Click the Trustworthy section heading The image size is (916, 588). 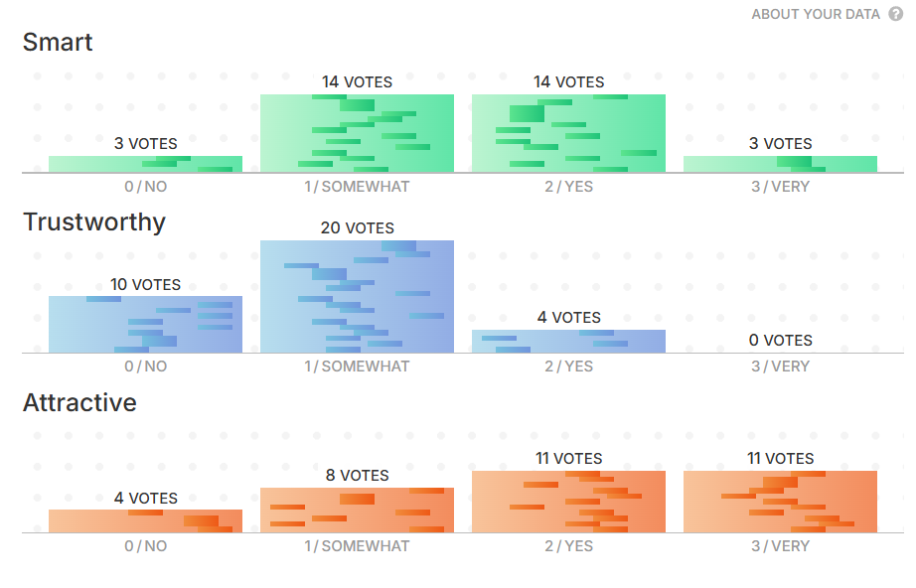tap(94, 221)
